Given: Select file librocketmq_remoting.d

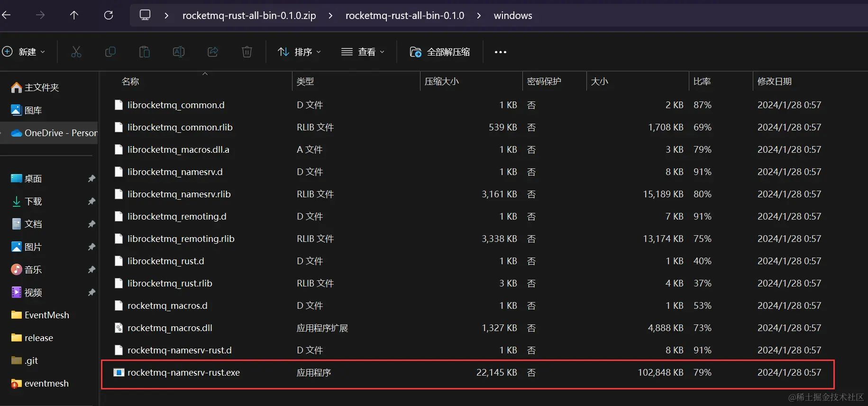Looking at the screenshot, I should 177,216.
